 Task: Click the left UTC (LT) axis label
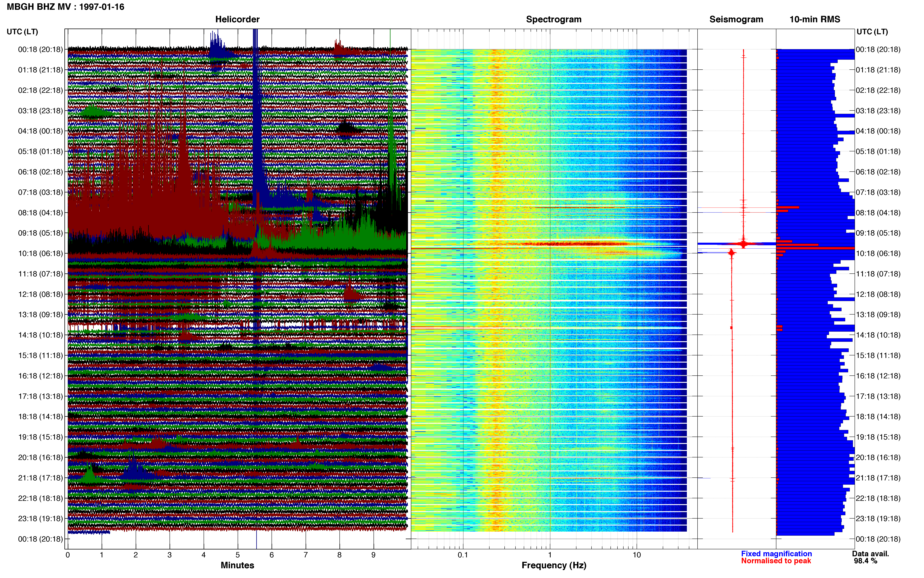[x=22, y=32]
